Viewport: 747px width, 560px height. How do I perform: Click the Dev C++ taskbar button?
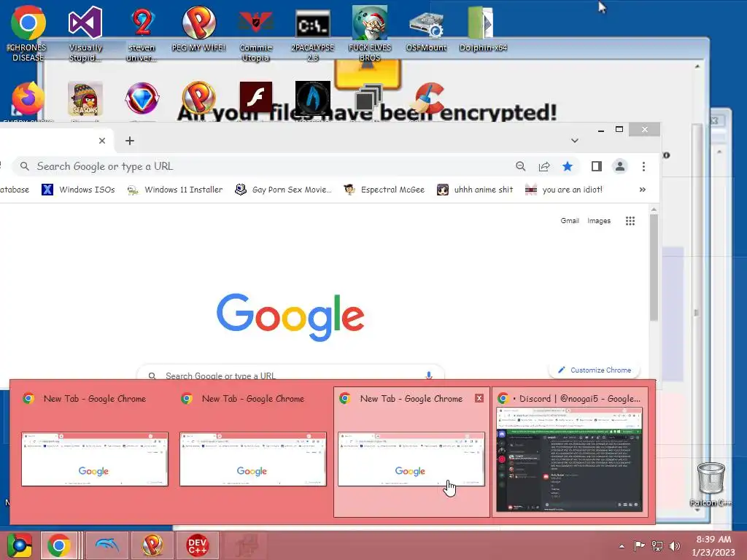click(x=197, y=545)
